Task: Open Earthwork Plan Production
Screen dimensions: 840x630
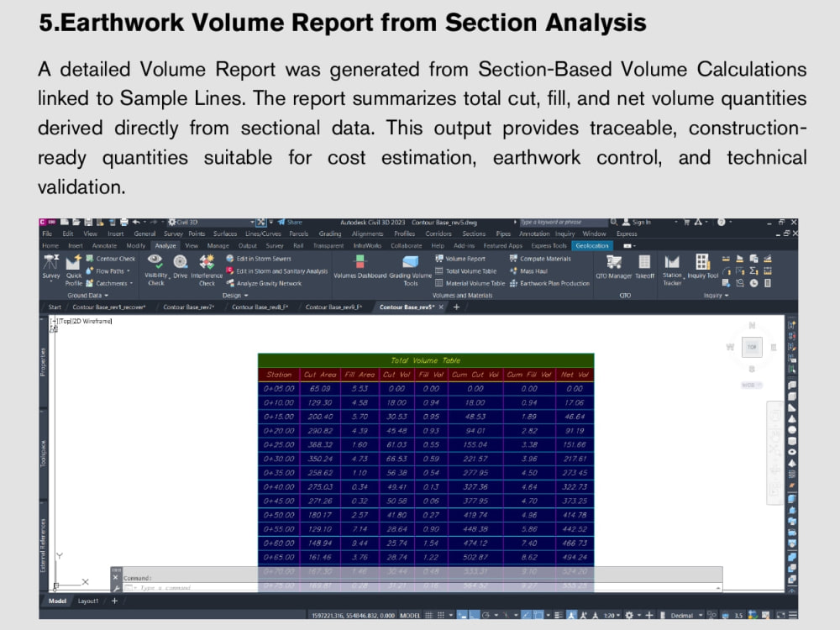Action: click(x=549, y=283)
